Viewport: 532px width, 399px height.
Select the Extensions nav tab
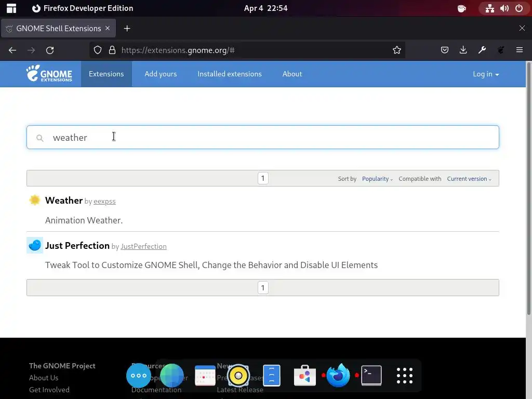(x=106, y=74)
